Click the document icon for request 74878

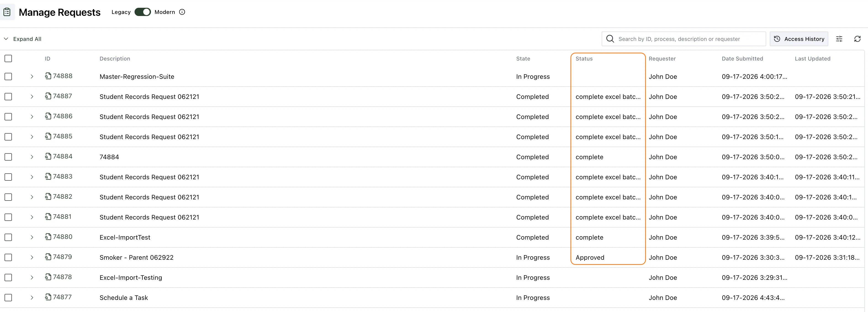tap(48, 277)
